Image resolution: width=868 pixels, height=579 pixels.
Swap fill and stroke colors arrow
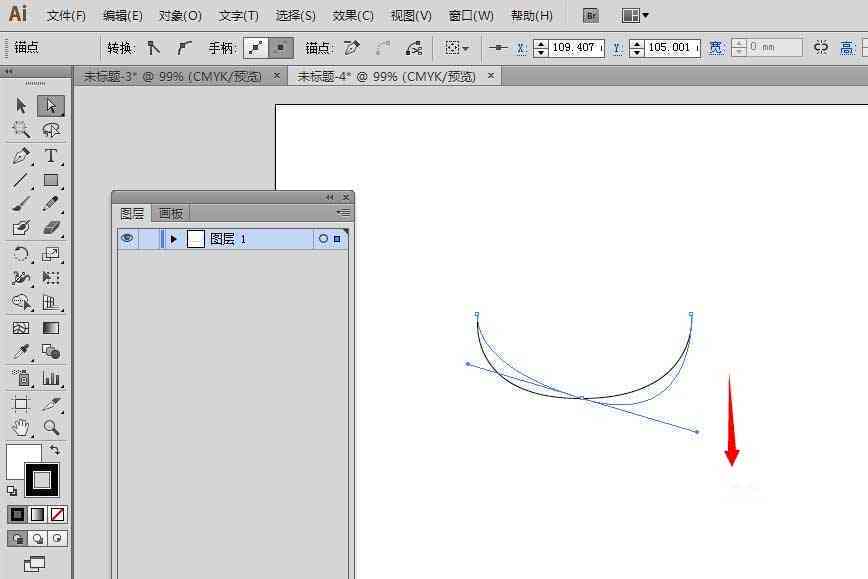pos(55,450)
